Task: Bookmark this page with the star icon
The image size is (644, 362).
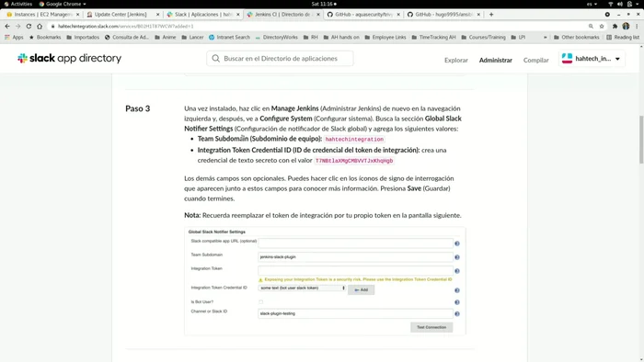Action: coord(602,26)
